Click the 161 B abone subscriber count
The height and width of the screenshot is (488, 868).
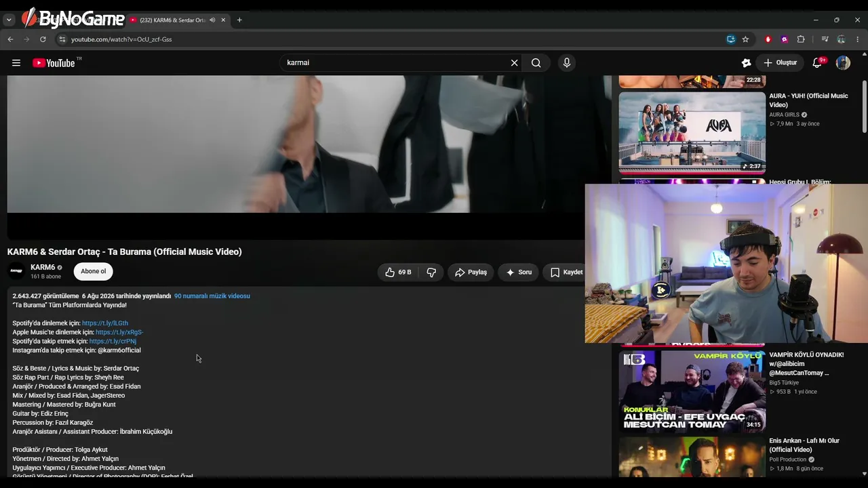46,277
